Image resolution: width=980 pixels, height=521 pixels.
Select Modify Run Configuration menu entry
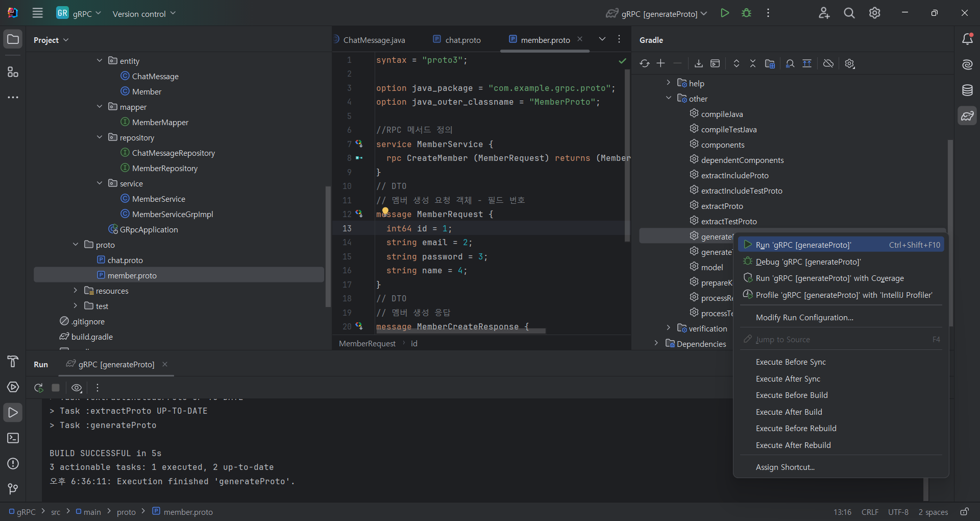point(841,318)
